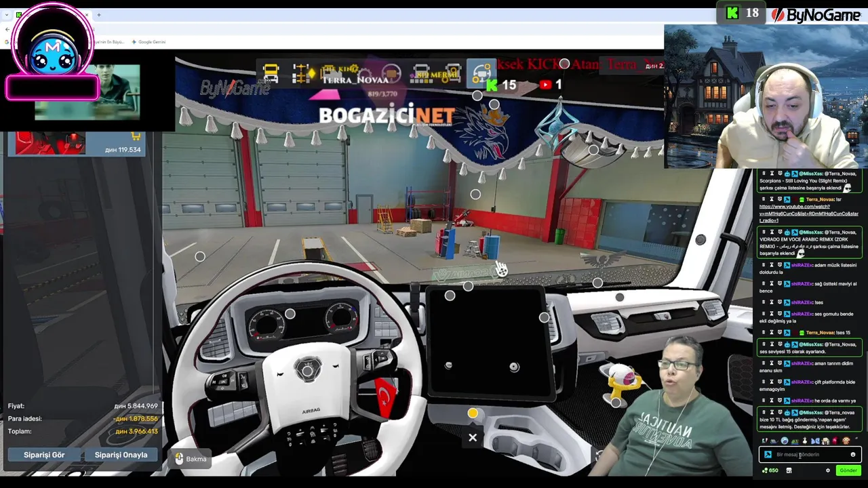
Task: Open the chassis configuration icon in top bar
Action: click(x=301, y=74)
